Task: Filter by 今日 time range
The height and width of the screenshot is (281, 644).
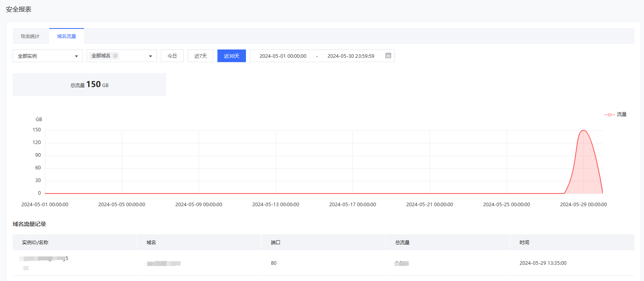Action: 172,56
